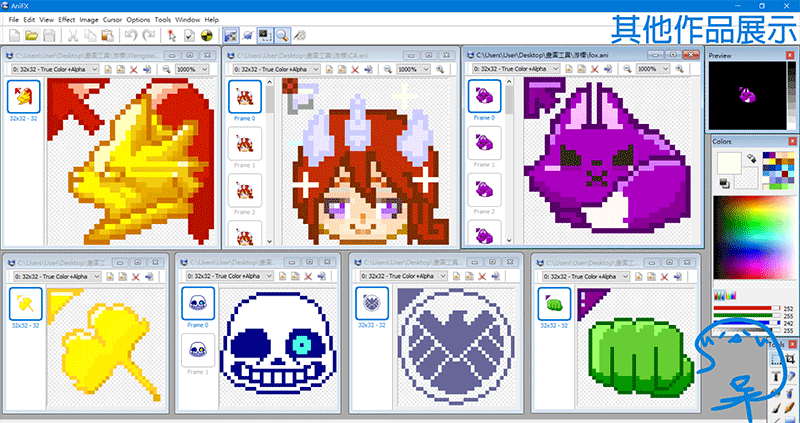800x423 pixels.
Task: Open the Cursor menu
Action: 112,19
